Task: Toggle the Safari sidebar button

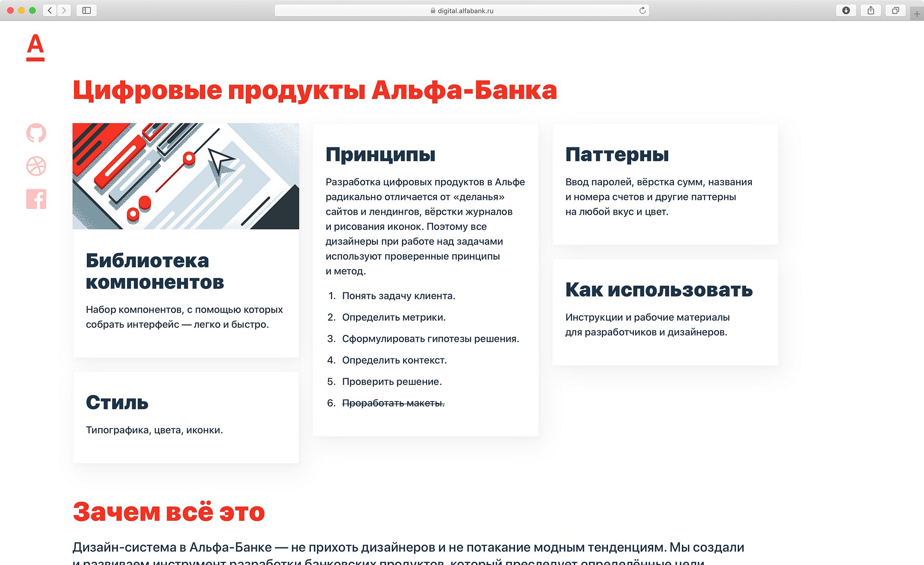Action: [x=86, y=10]
